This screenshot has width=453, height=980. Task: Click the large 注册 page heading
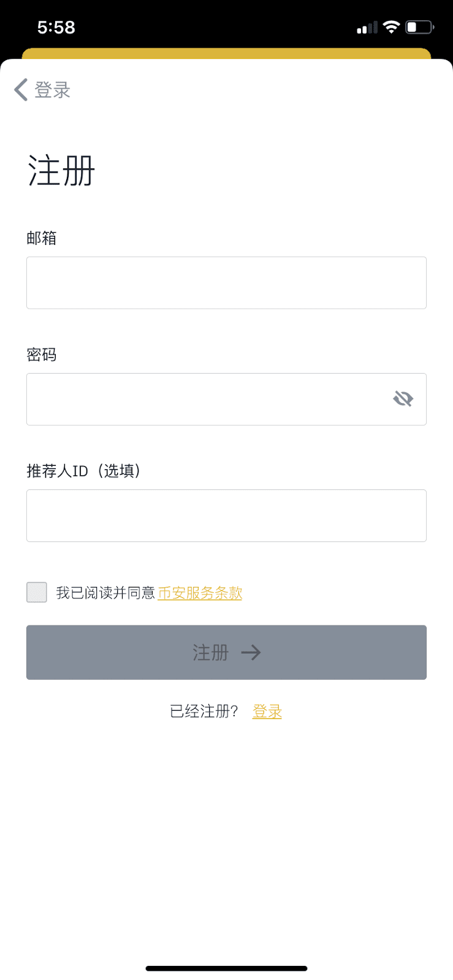coord(61,170)
